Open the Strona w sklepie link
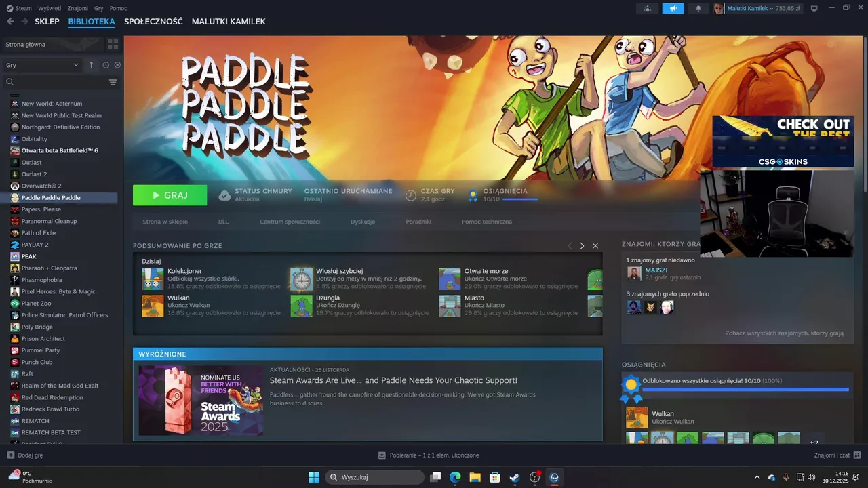Image resolution: width=868 pixels, height=488 pixels. tap(165, 222)
